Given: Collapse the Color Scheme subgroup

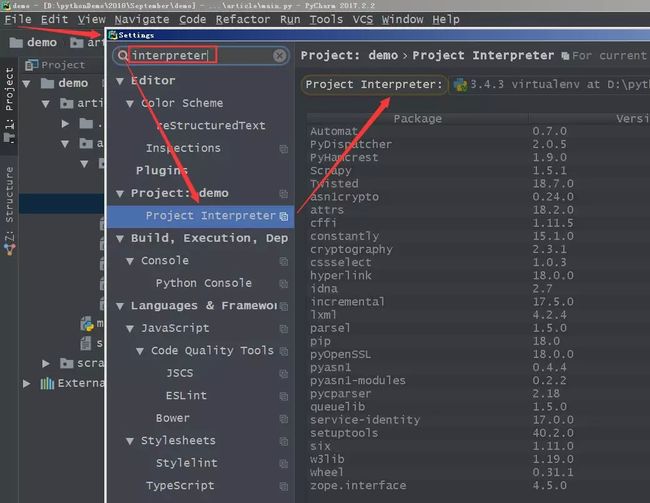Looking at the screenshot, I should pos(130,104).
